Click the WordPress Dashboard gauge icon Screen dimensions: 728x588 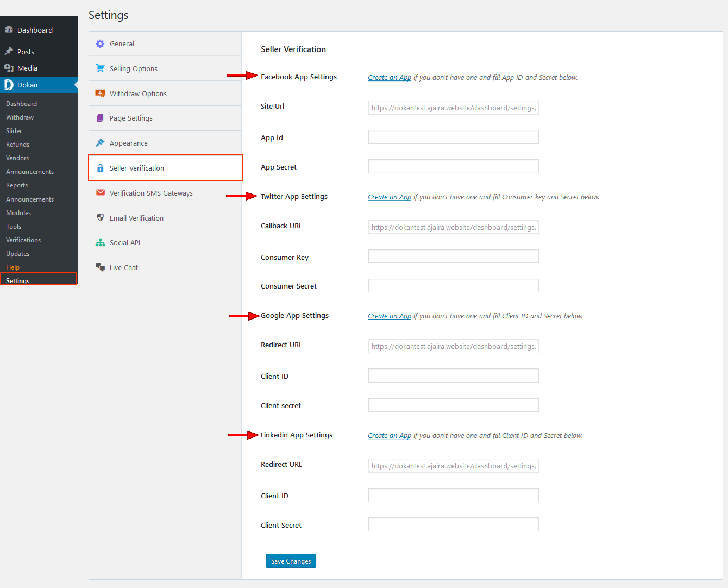tap(9, 30)
